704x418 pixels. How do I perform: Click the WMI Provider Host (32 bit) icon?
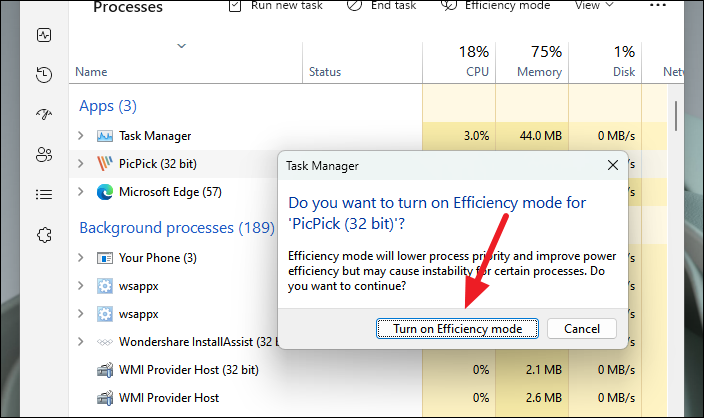point(105,370)
